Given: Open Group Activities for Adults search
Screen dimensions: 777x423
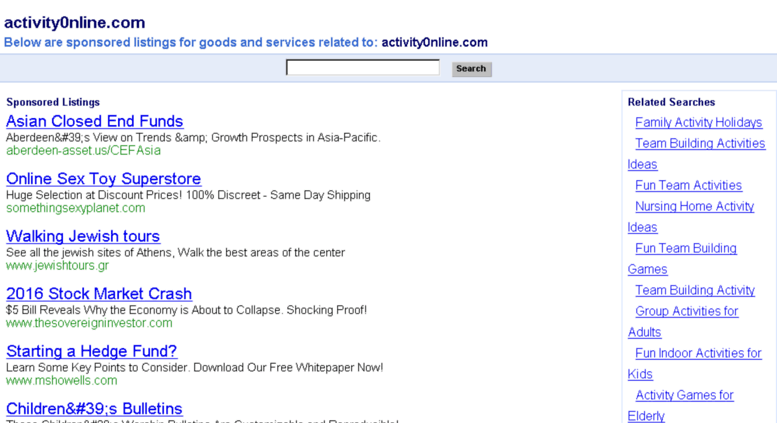Looking at the screenshot, I should [x=686, y=312].
